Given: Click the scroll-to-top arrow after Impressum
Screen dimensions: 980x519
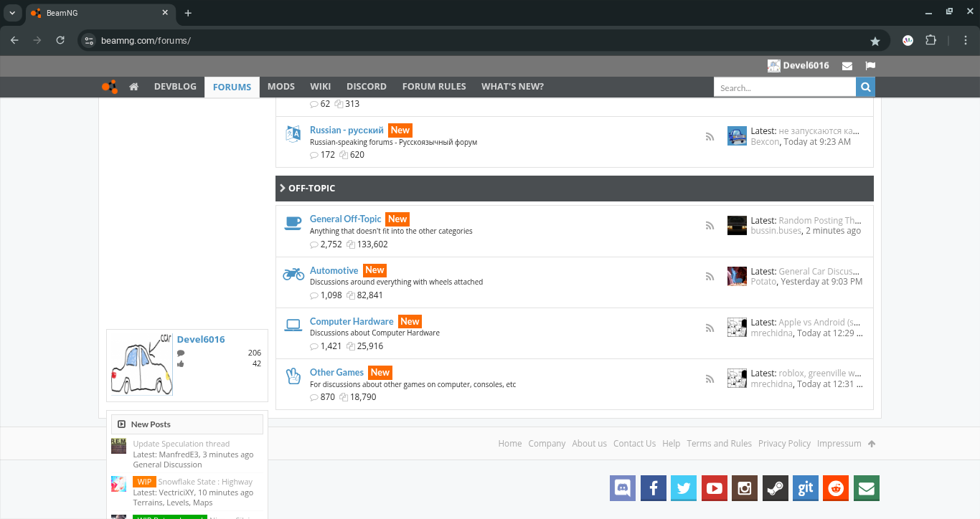Looking at the screenshot, I should (872, 444).
